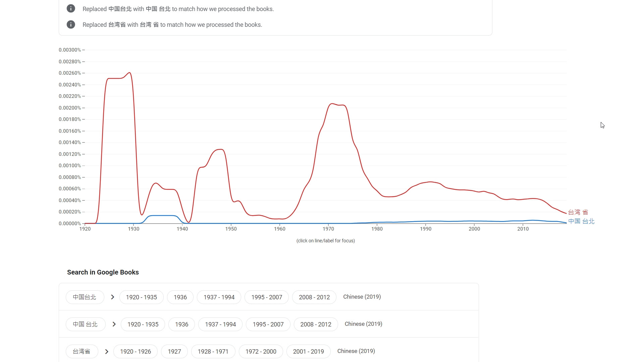The image size is (644, 362).
Task: Click info icon beside 台湾省 replacement notice
Action: tap(71, 24)
